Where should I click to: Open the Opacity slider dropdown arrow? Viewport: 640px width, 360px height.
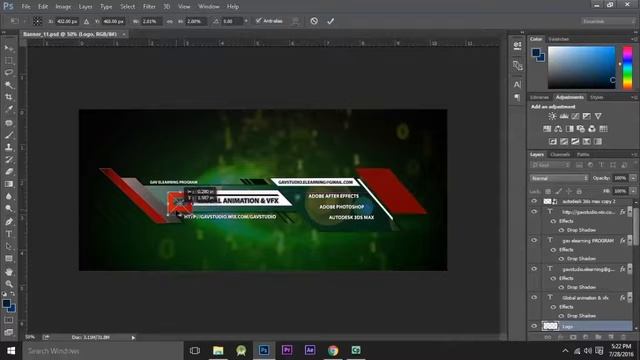coord(633,178)
